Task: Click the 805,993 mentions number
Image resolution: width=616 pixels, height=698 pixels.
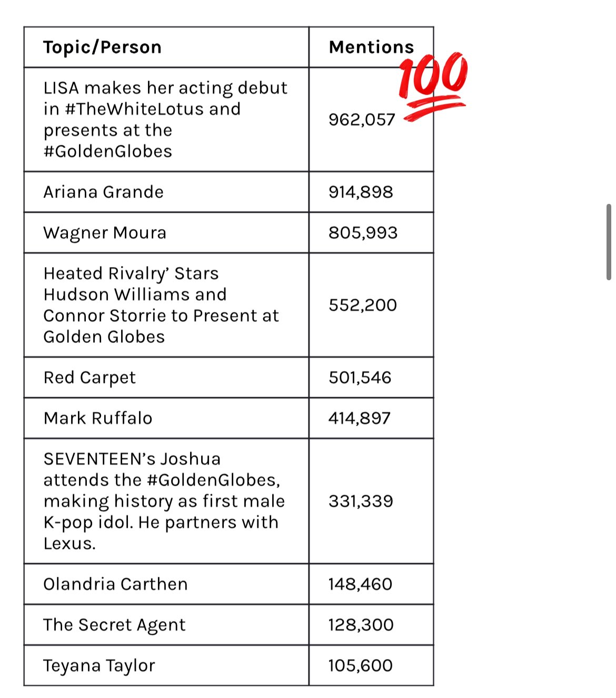Action: 363,233
